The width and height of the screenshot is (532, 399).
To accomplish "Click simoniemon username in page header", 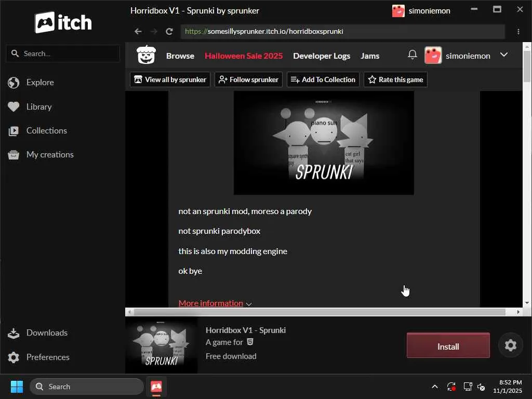I will (x=468, y=56).
